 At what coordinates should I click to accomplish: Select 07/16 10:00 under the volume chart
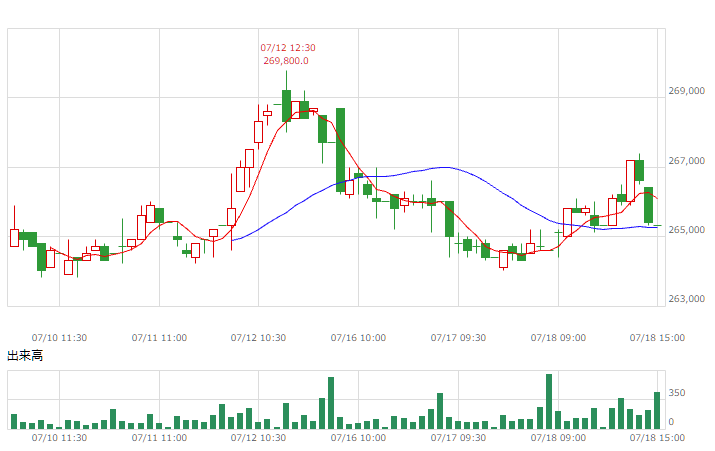tap(358, 438)
